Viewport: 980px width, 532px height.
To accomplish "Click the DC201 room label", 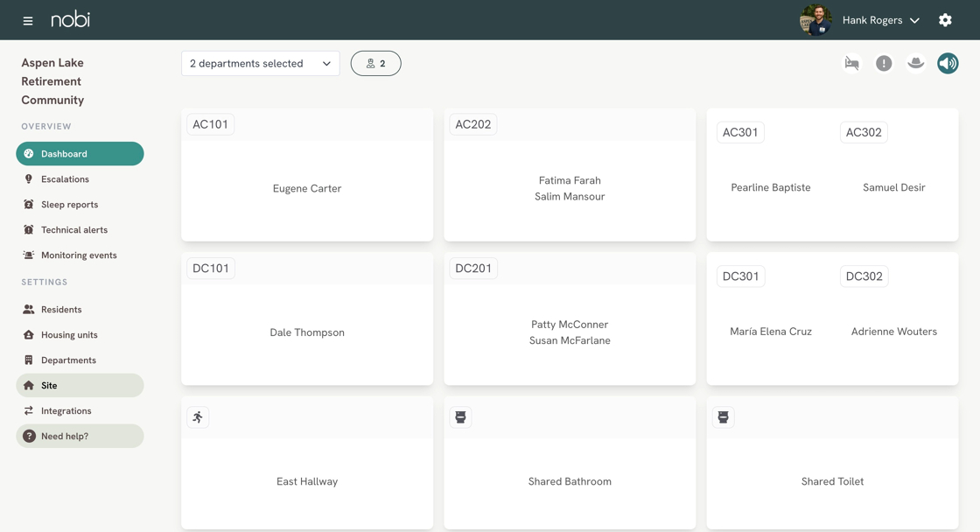I will pyautogui.click(x=473, y=269).
